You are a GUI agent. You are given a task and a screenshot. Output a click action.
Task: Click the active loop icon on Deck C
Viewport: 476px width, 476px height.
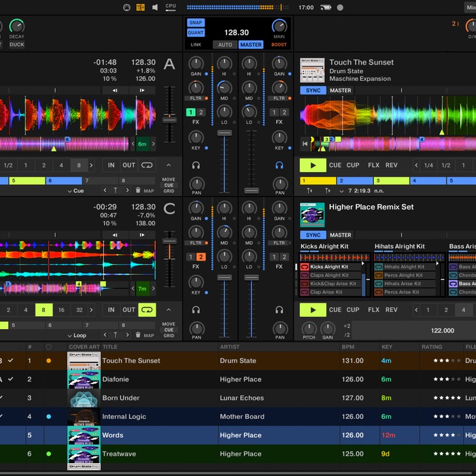[x=147, y=309]
